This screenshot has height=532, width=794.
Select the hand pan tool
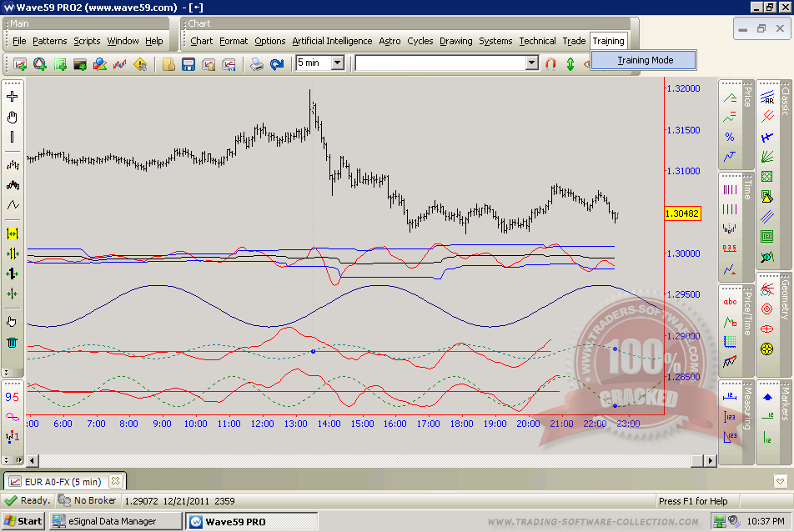(x=13, y=117)
